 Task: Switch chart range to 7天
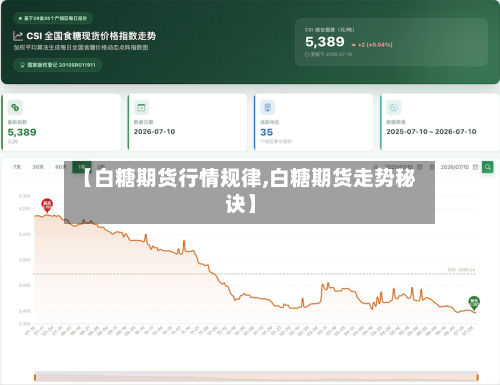tap(17, 167)
